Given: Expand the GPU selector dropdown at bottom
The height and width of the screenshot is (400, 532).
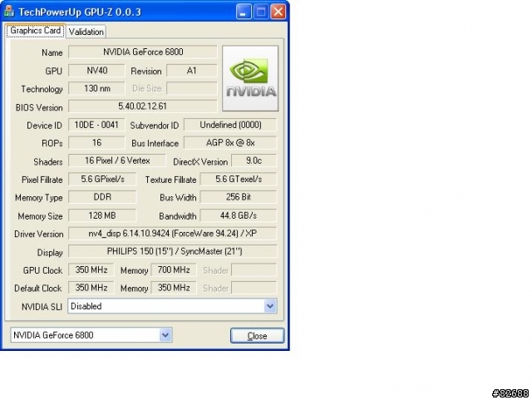Looking at the screenshot, I should [165, 335].
